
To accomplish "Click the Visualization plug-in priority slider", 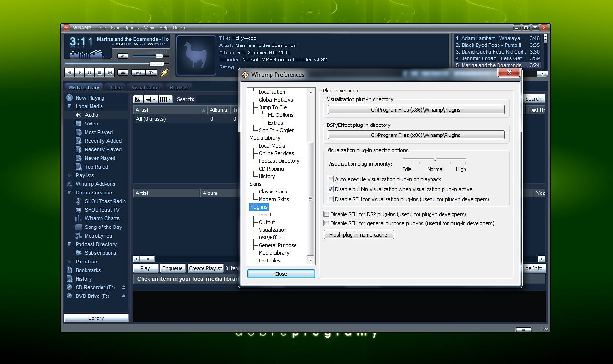I will pyautogui.click(x=434, y=159).
